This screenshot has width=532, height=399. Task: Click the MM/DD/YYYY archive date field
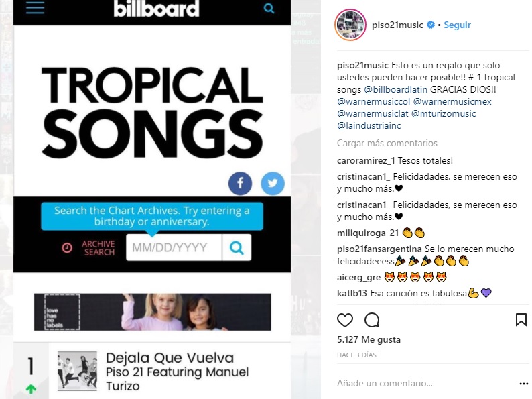click(174, 247)
